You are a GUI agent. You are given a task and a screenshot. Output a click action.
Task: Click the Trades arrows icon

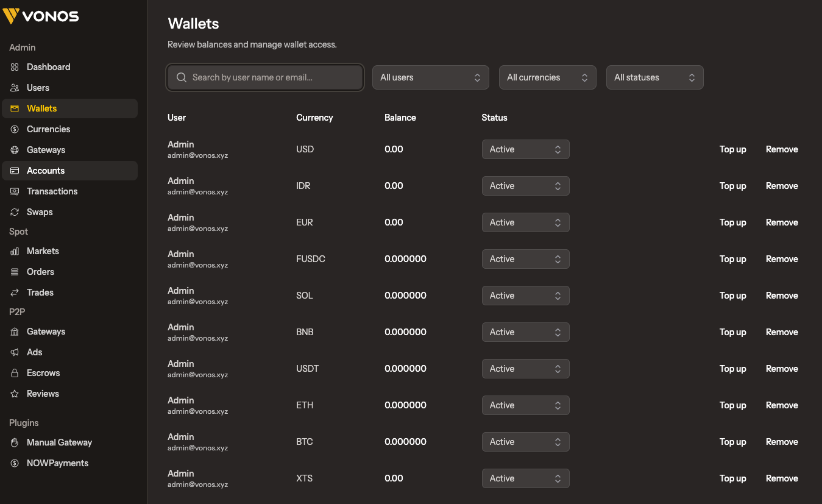(15, 293)
